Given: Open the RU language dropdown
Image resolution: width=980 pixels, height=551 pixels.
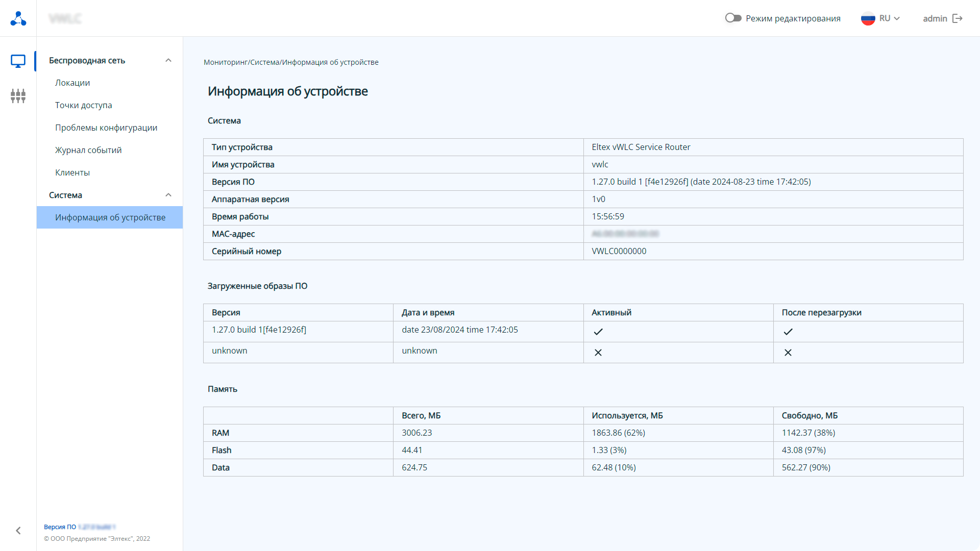Looking at the screenshot, I should point(889,18).
